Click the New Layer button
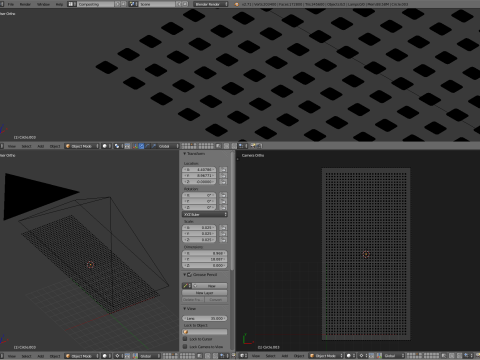The width and height of the screenshot is (480, 360). pos(205,293)
